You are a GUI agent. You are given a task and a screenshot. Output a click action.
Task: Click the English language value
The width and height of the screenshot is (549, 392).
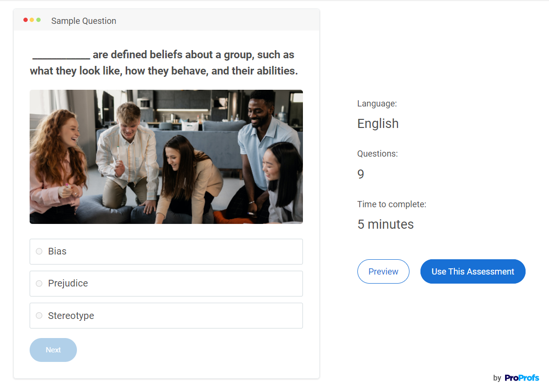tap(377, 124)
